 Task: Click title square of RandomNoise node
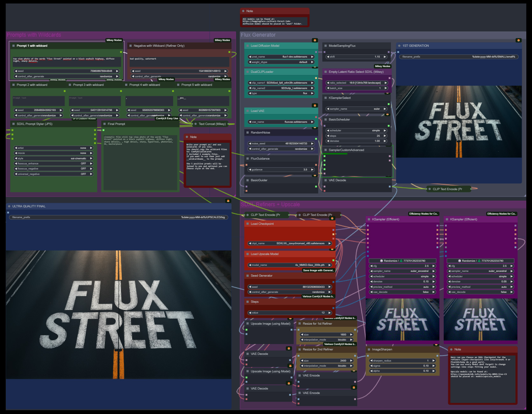(247, 133)
